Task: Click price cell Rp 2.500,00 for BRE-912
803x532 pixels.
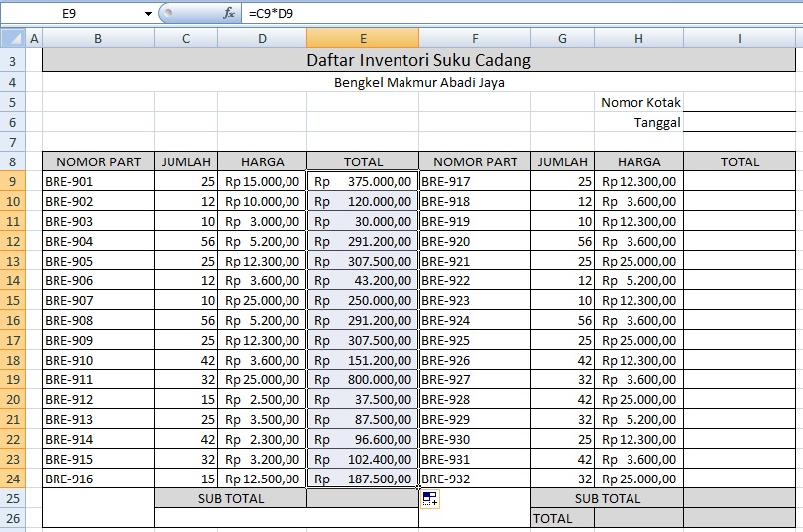Action: [x=262, y=399]
